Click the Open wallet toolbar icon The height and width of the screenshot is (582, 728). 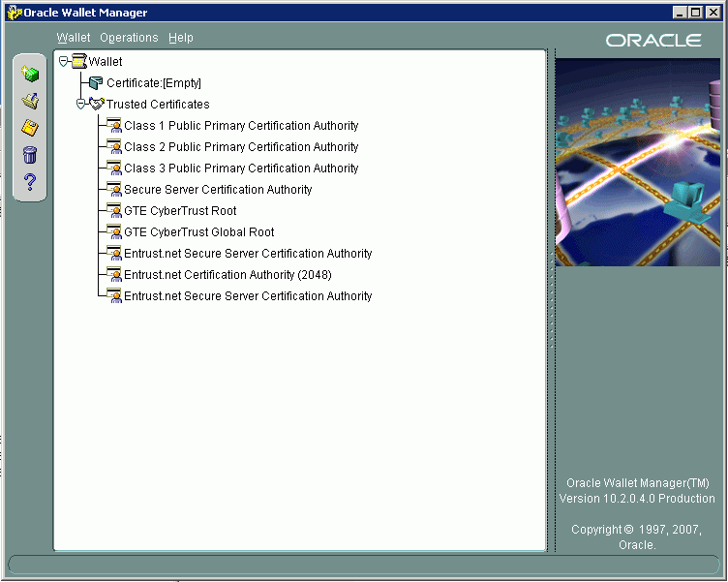pos(30,101)
